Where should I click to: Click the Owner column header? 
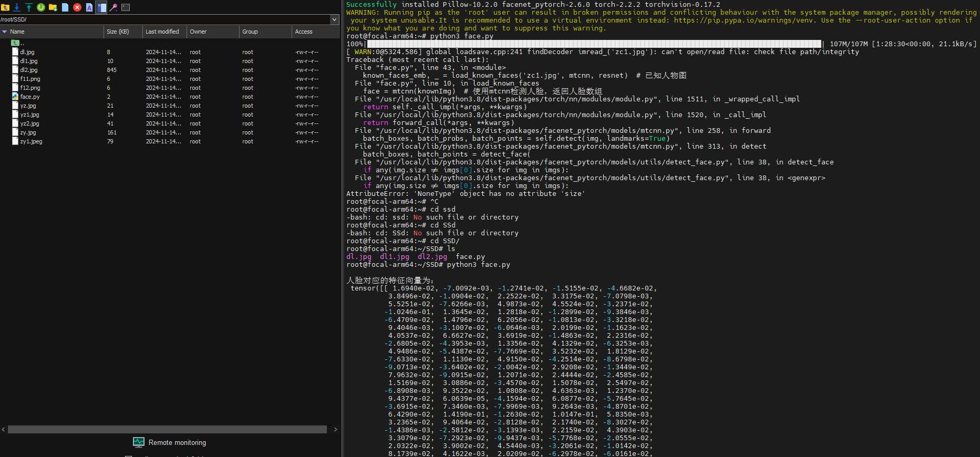tap(198, 32)
